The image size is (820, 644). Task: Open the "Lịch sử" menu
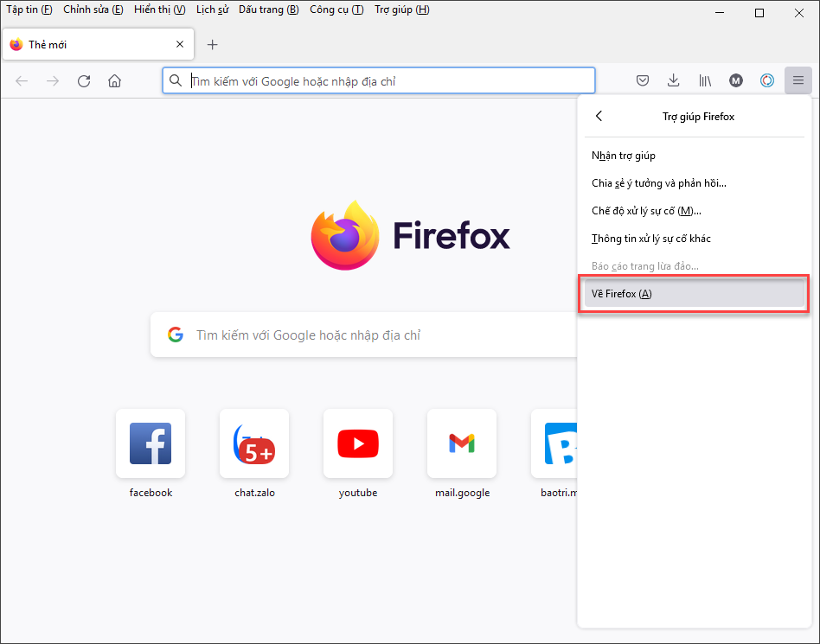click(x=212, y=10)
